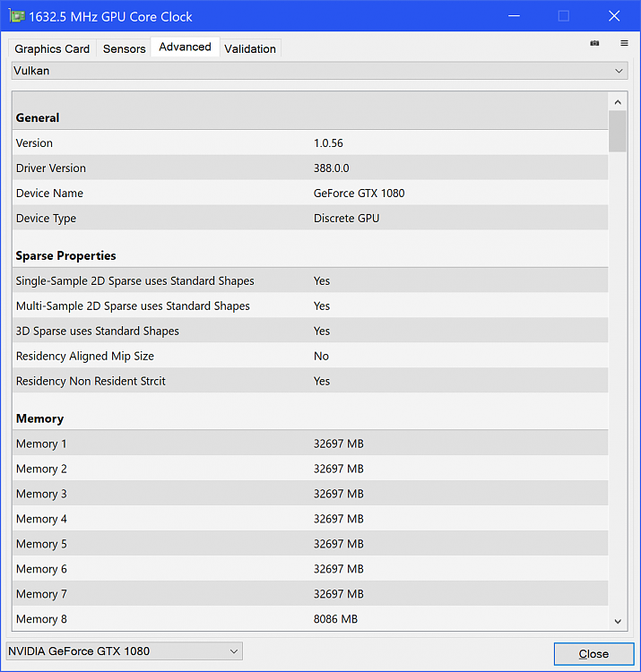Select Multi-Sample 2D Sparse uses Standard Shapes row

click(x=310, y=306)
